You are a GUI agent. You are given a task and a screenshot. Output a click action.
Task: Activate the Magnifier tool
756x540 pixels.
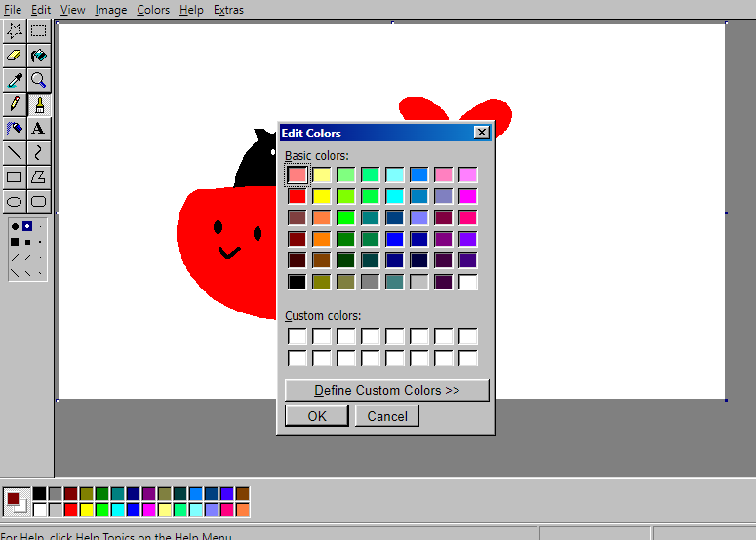39,80
